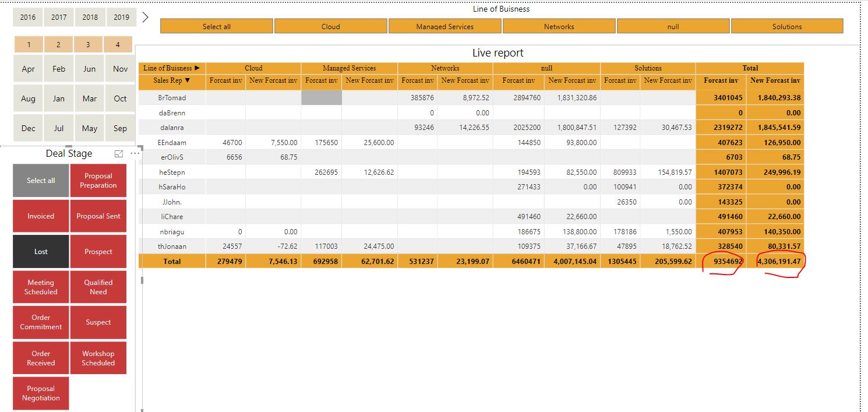
Task: Filter by month Nov
Action: pyautogui.click(x=120, y=69)
